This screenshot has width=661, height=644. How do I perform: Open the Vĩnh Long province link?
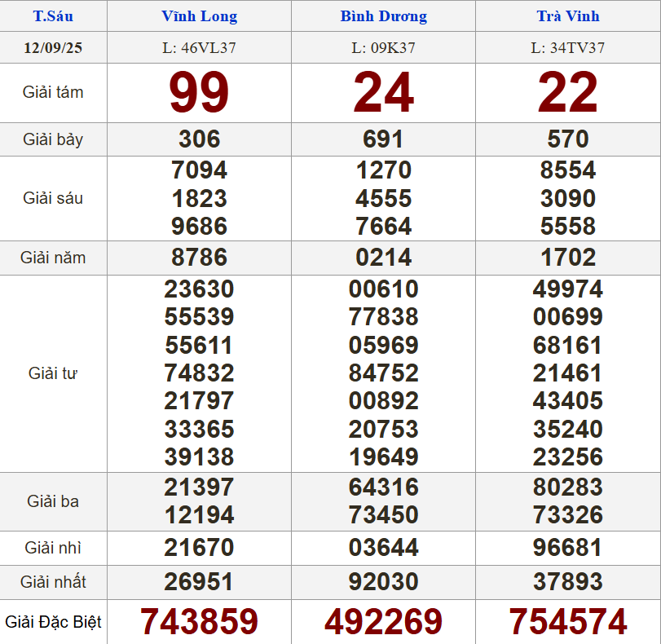(x=199, y=16)
